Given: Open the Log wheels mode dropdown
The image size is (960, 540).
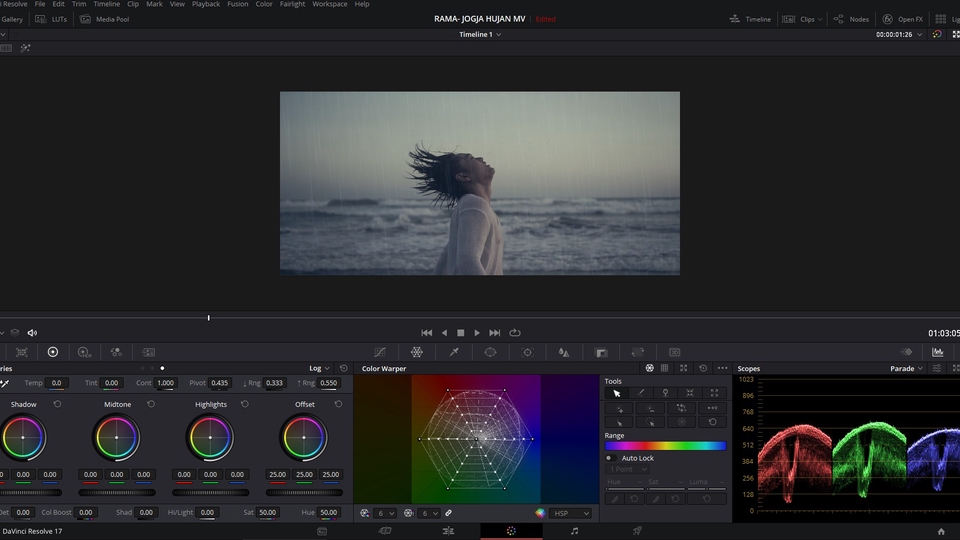Looking at the screenshot, I should (319, 368).
